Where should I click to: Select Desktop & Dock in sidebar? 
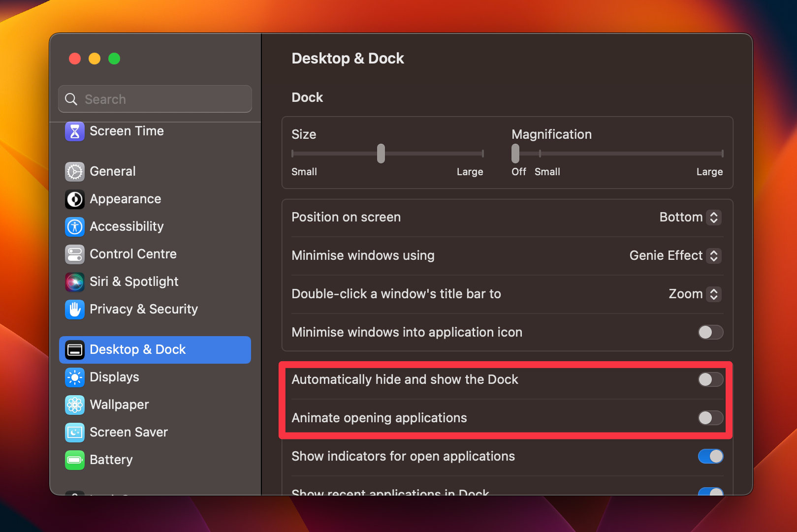click(x=75, y=349)
